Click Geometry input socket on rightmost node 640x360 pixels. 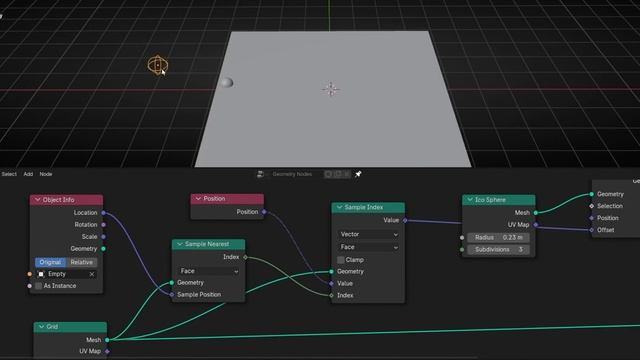click(x=592, y=194)
